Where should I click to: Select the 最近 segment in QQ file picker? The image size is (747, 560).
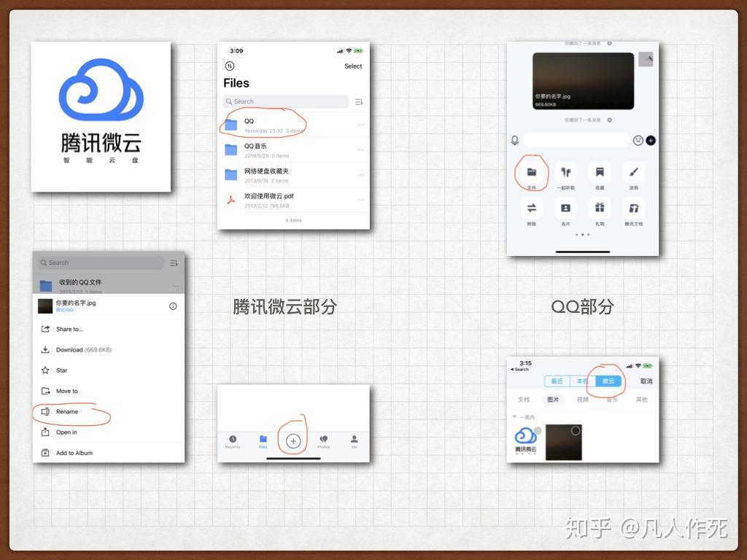click(557, 381)
